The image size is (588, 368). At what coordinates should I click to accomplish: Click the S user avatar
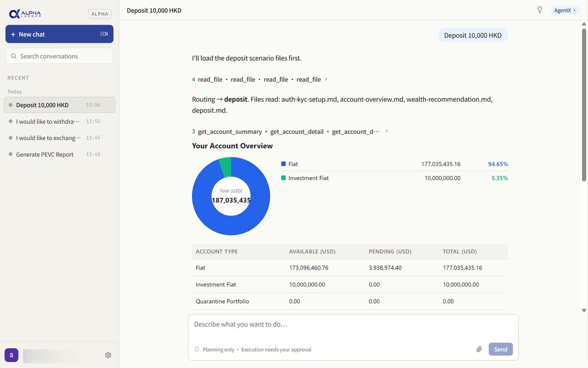point(11,355)
